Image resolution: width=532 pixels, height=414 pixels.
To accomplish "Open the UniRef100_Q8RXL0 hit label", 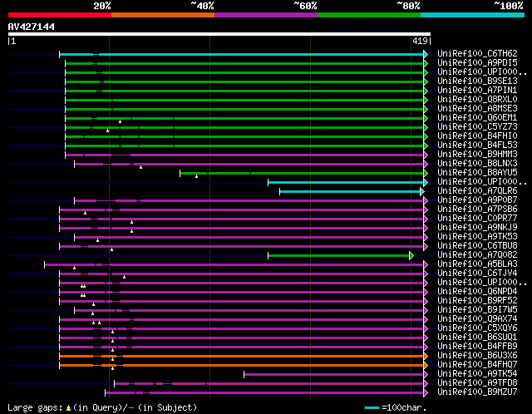I will pos(477,99).
